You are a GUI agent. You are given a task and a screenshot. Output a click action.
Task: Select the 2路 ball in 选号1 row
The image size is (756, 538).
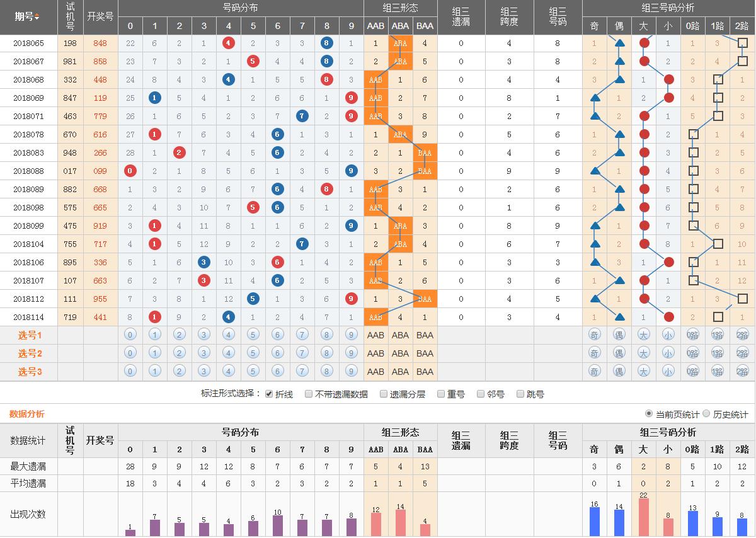pyautogui.click(x=742, y=335)
